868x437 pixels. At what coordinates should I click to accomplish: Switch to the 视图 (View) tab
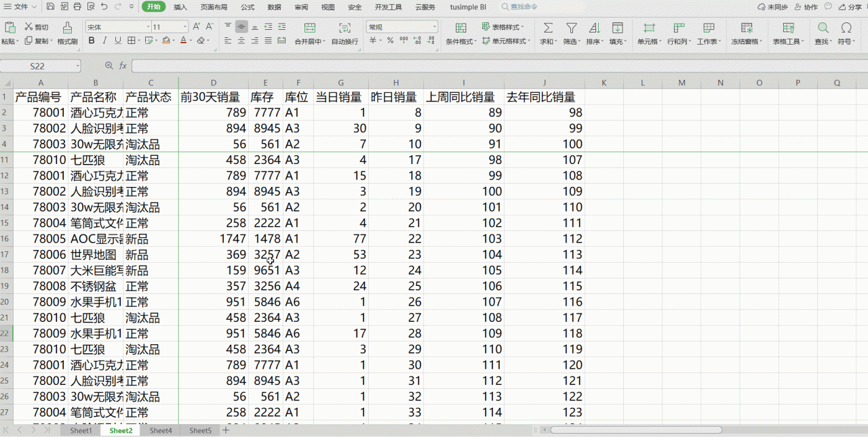pos(328,7)
